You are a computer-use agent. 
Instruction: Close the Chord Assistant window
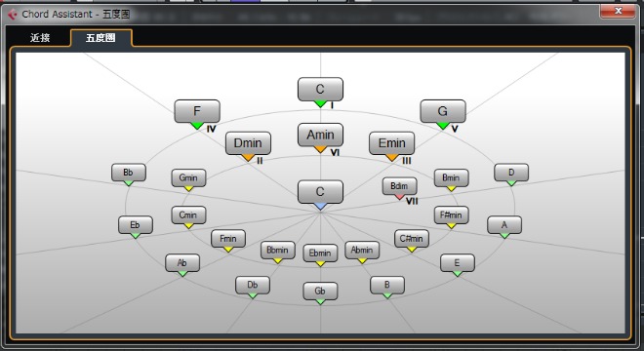tap(618, 11)
